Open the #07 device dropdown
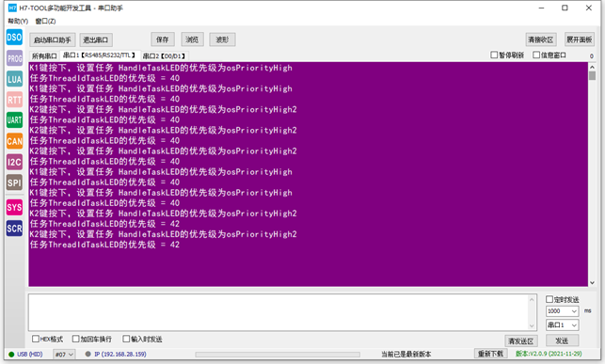 click(64, 354)
